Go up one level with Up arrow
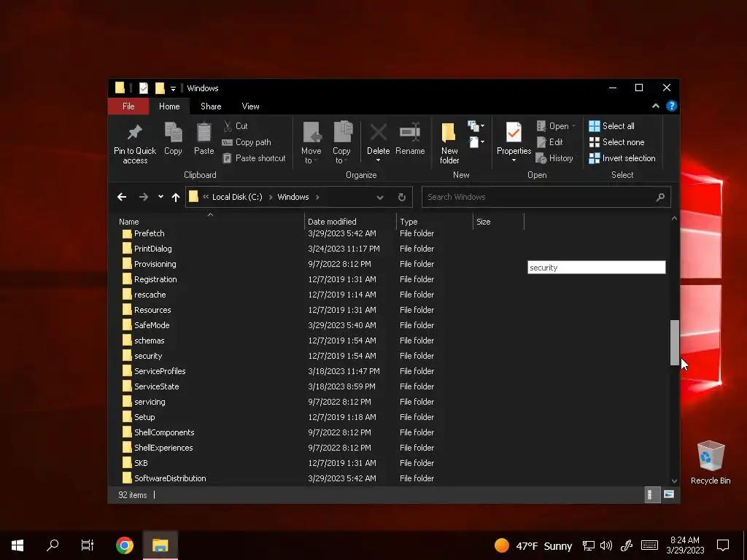The image size is (747, 560). (176, 197)
